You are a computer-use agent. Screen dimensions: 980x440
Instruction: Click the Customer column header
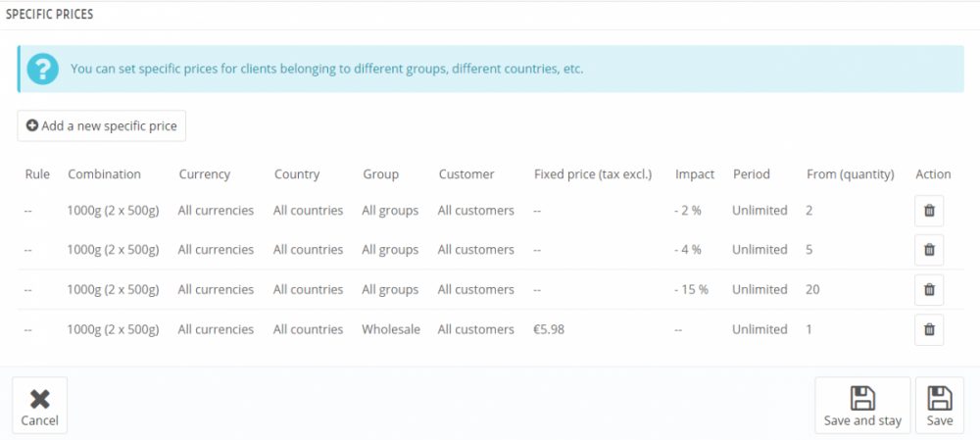tap(466, 174)
